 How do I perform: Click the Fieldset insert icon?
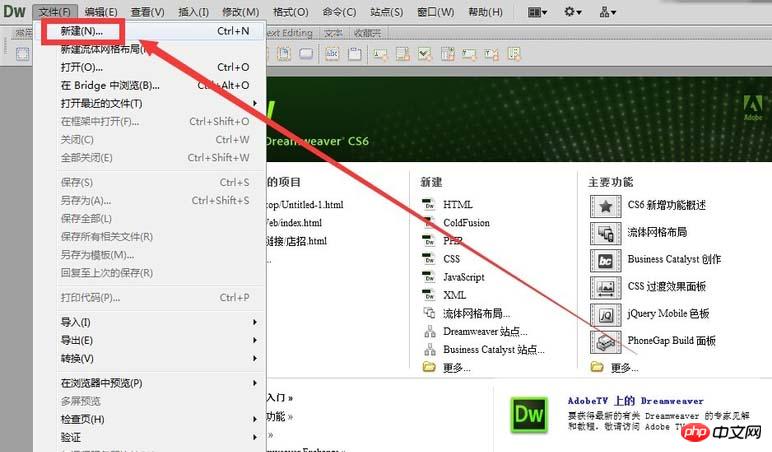(x=354, y=54)
